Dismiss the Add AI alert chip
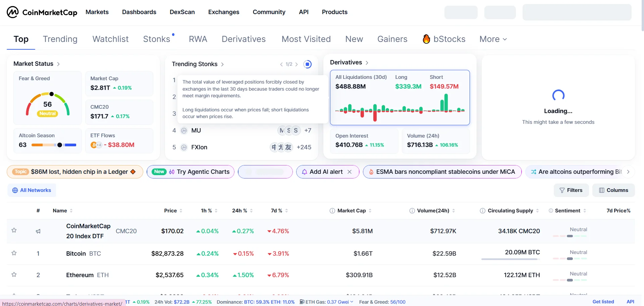This screenshot has height=306, width=644. [350, 172]
